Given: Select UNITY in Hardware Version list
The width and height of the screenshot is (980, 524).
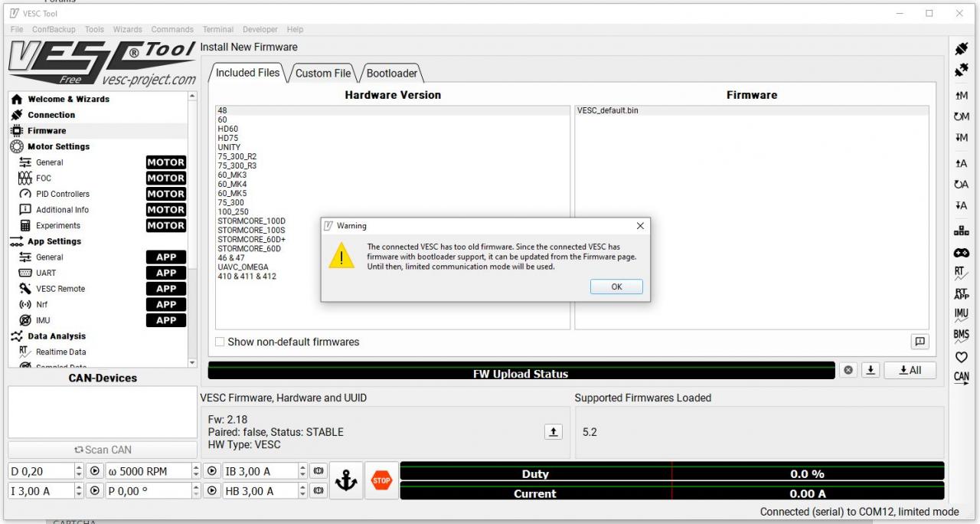Looking at the screenshot, I should [x=392, y=147].
